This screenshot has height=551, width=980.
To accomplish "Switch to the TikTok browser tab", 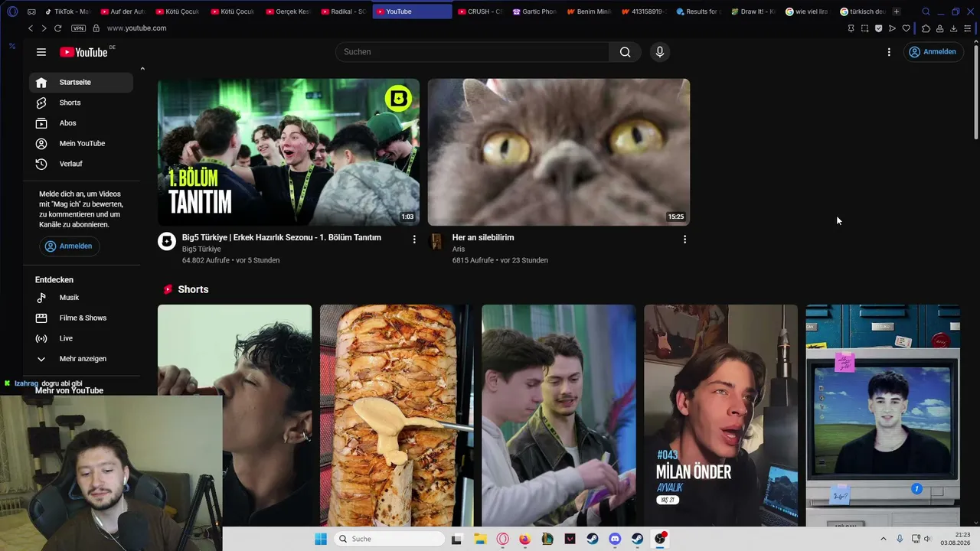I will [67, 11].
